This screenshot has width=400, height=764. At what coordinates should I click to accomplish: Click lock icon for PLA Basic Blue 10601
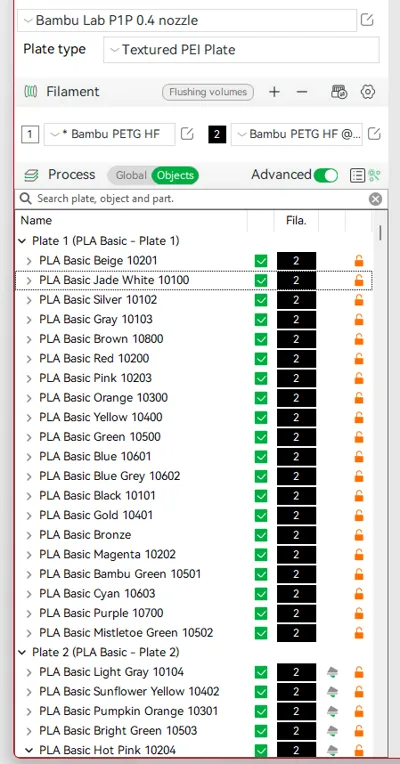click(359, 457)
